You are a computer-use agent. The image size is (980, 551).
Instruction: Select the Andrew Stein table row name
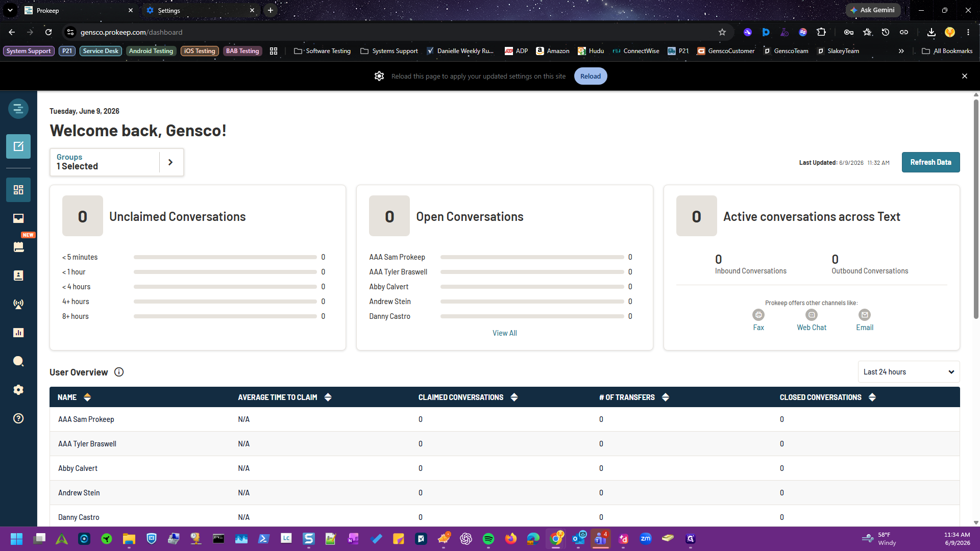(x=79, y=493)
